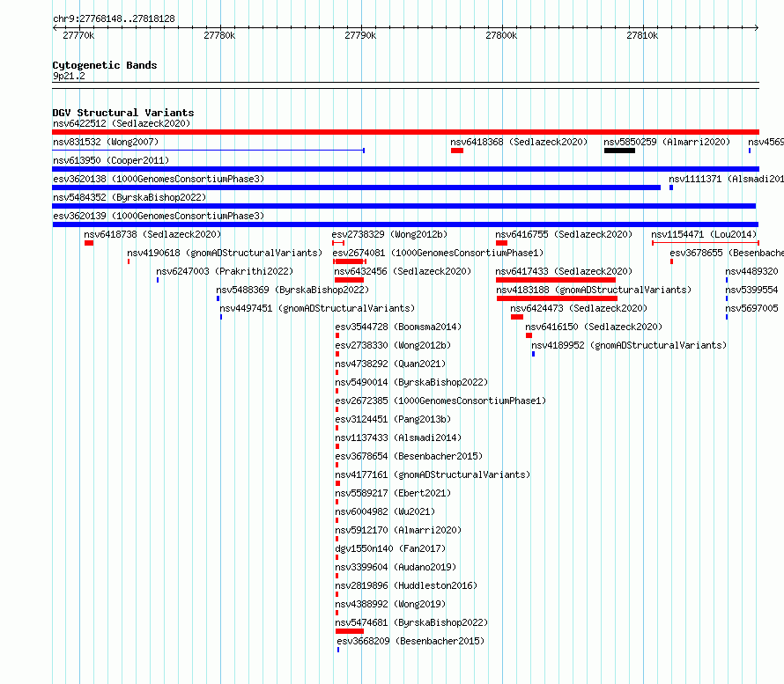Image resolution: width=784 pixels, height=684 pixels.
Task: Open esv2672385 (1000GenomesConsortiumPhase1) label
Action: tap(440, 401)
